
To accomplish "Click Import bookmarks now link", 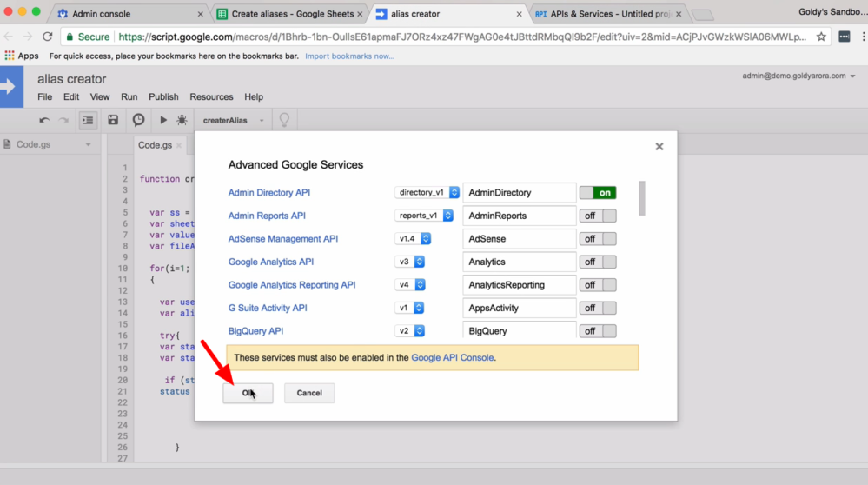I will 350,56.
